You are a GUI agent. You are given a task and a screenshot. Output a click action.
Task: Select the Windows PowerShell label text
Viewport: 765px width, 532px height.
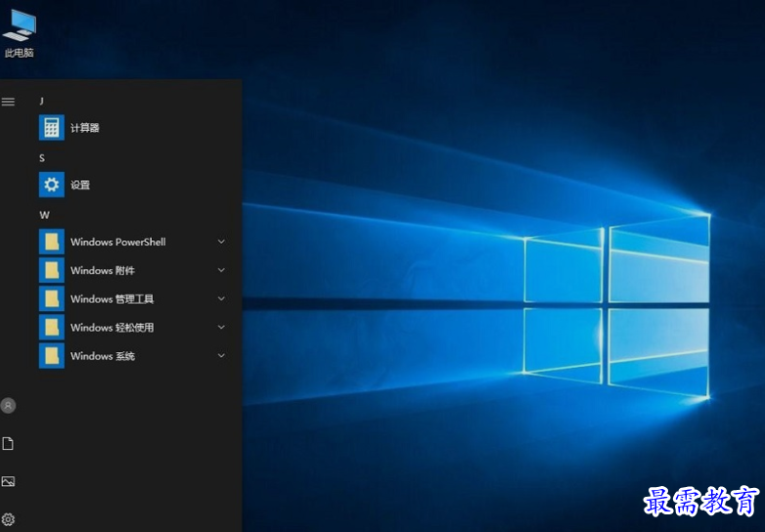[x=118, y=242]
